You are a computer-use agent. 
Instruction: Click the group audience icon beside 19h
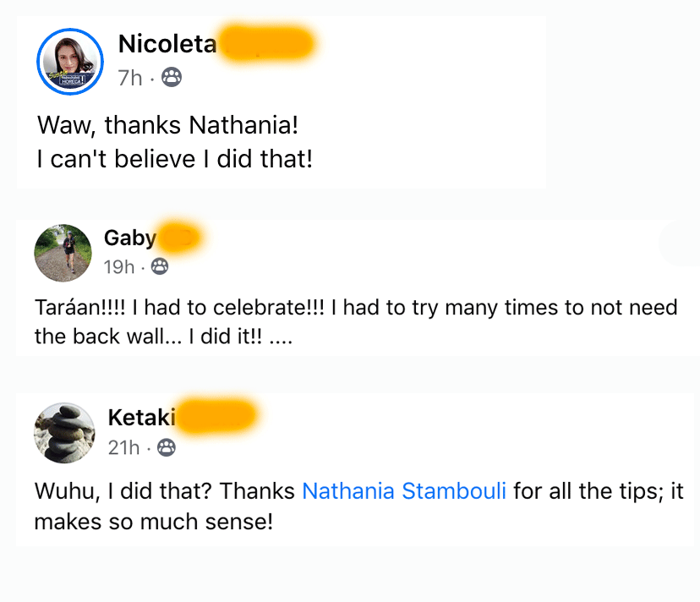pyautogui.click(x=159, y=267)
